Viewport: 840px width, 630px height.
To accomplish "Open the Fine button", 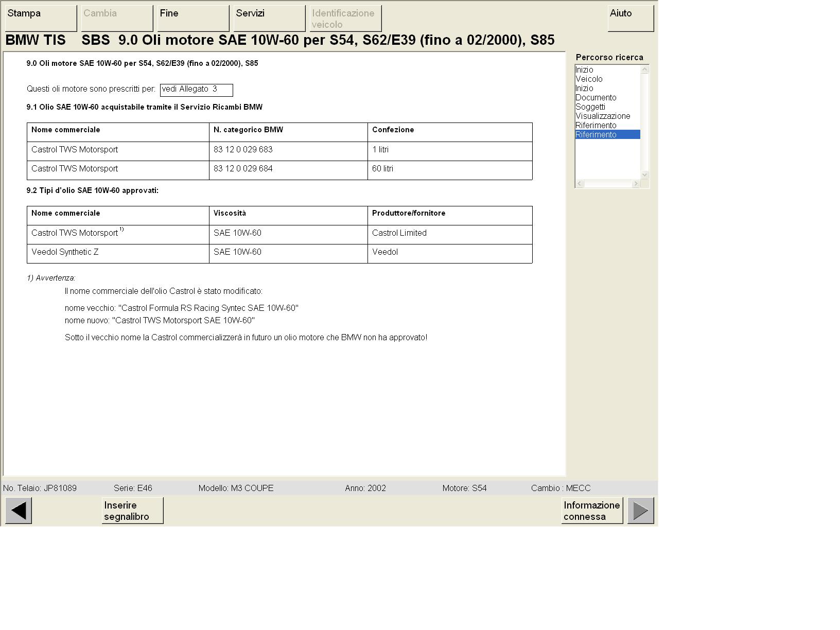I will coord(194,19).
